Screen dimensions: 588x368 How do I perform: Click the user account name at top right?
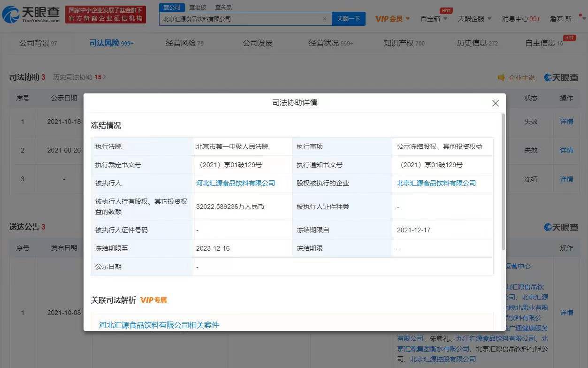click(563, 19)
